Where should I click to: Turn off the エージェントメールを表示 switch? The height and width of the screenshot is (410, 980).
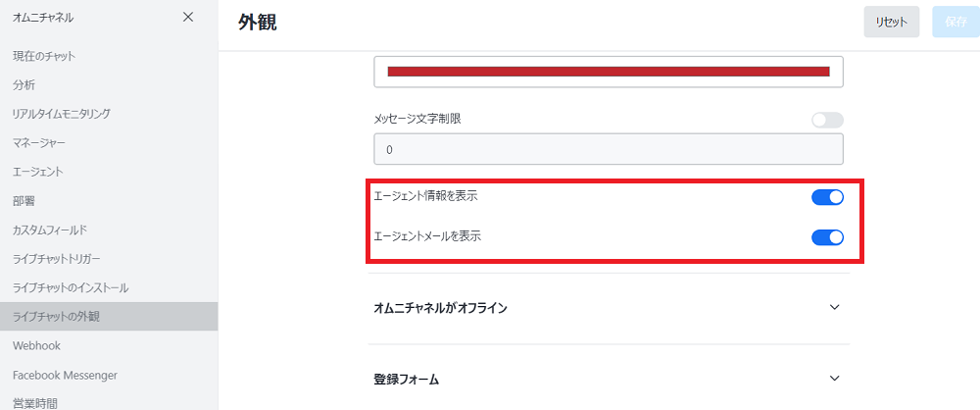click(827, 237)
